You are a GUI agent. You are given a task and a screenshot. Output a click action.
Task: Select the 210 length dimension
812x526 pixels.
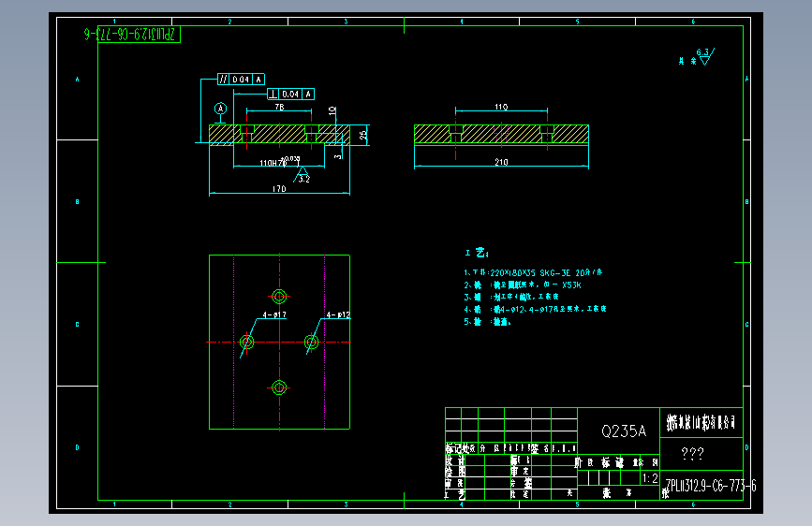coord(501,162)
